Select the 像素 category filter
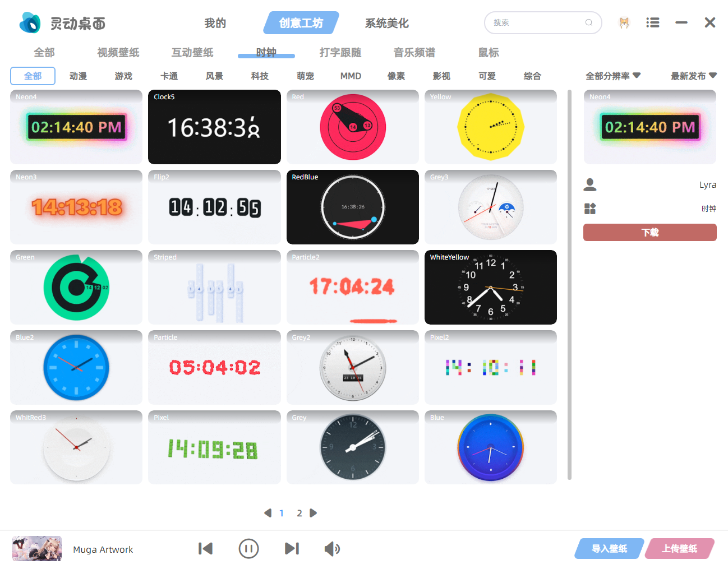This screenshot has height=569, width=728. click(396, 76)
